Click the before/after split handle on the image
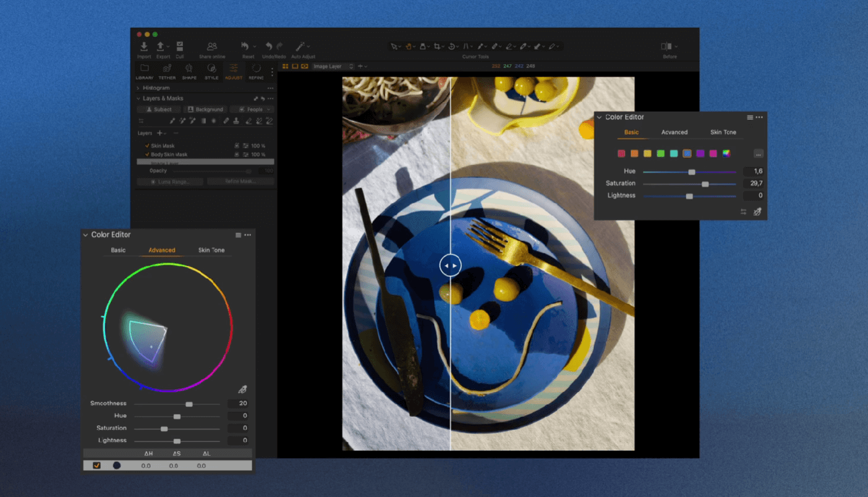Screen dimensions: 868x497 [450, 265]
